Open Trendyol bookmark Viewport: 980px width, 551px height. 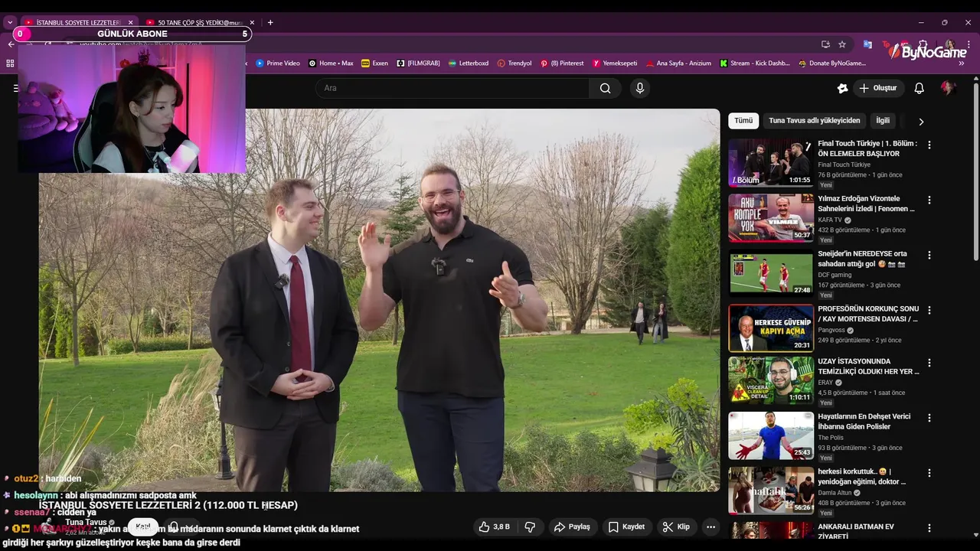tap(514, 64)
